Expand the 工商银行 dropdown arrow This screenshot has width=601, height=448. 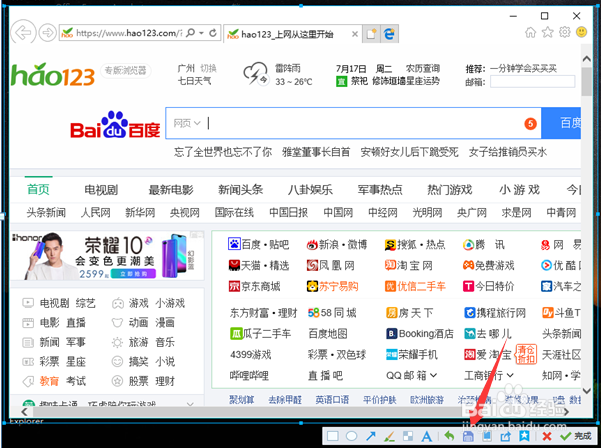point(510,375)
